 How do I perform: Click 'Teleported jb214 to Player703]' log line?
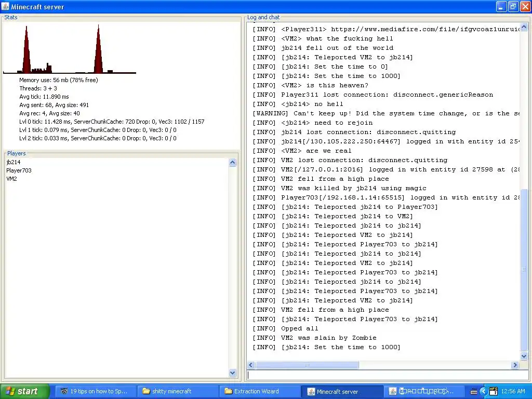[x=345, y=207]
